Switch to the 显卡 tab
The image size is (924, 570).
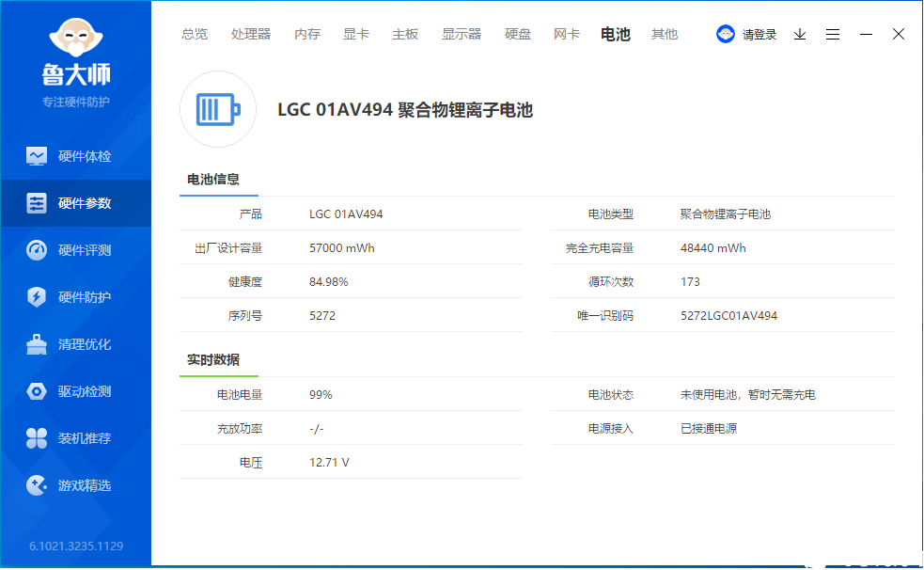click(x=356, y=34)
